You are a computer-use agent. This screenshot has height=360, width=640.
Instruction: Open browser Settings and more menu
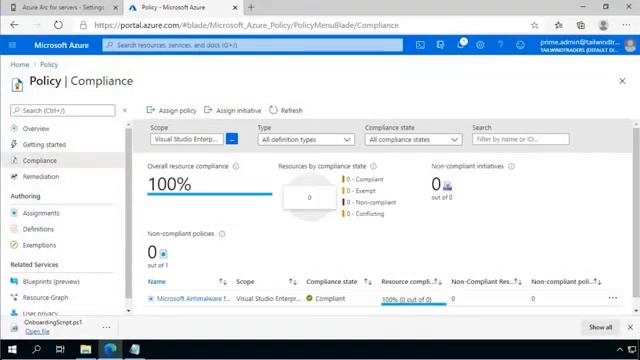tap(626, 25)
